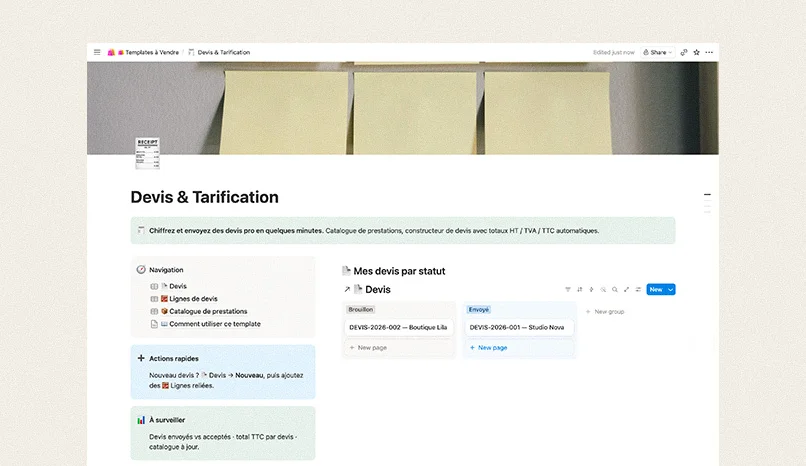Open search in the Devis database
The image size is (806, 466).
pyautogui.click(x=615, y=290)
